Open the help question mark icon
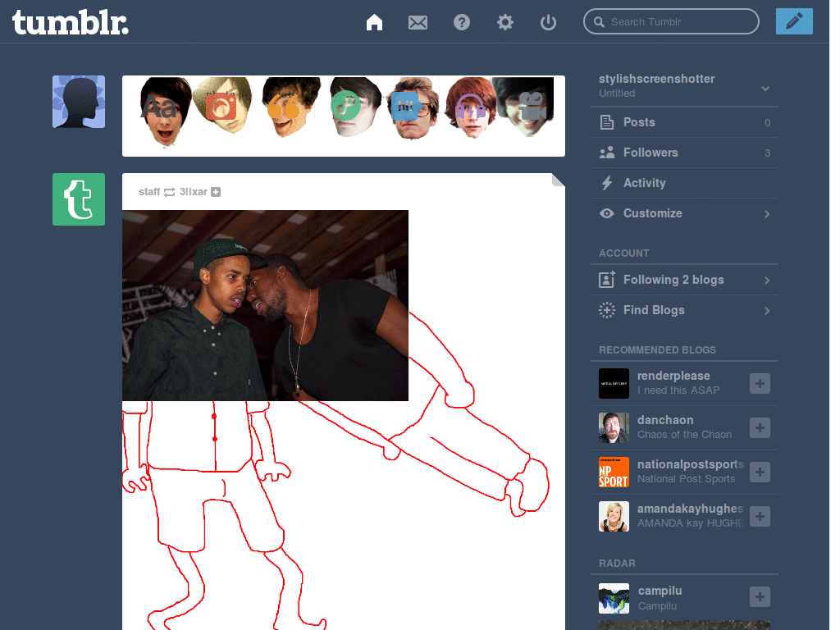840x630 pixels. [x=462, y=22]
